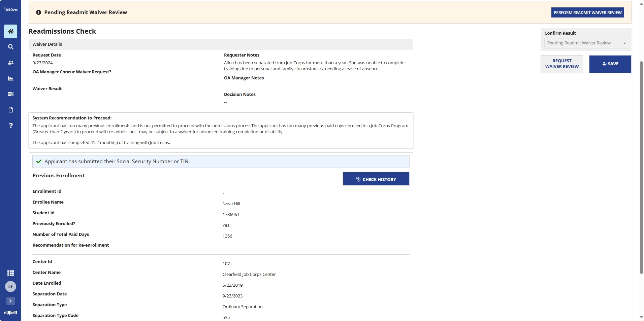Click the scrollbar down arrow
Viewport: 644px width, 321px height.
point(641,317)
